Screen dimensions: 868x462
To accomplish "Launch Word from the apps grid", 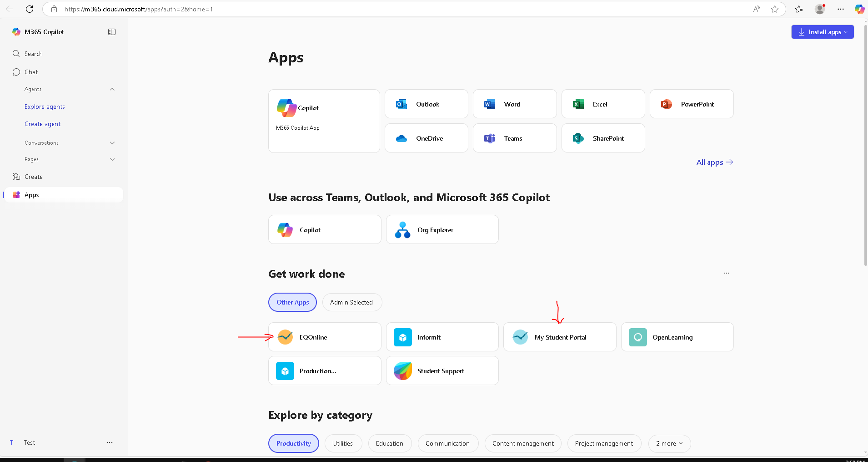I will [x=515, y=104].
